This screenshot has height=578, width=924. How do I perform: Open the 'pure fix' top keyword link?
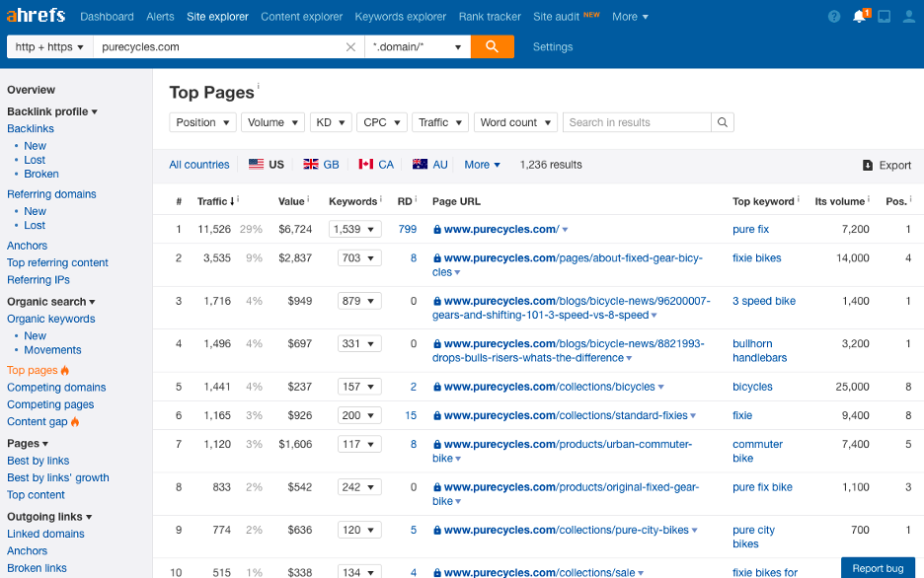pyautogui.click(x=750, y=229)
